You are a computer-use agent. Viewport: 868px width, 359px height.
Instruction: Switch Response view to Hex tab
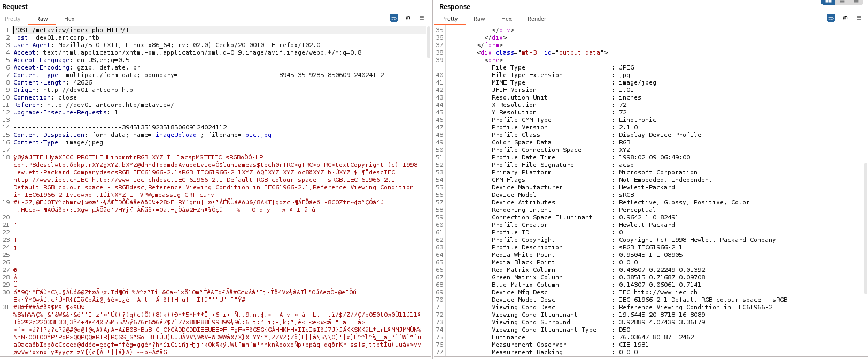point(507,19)
